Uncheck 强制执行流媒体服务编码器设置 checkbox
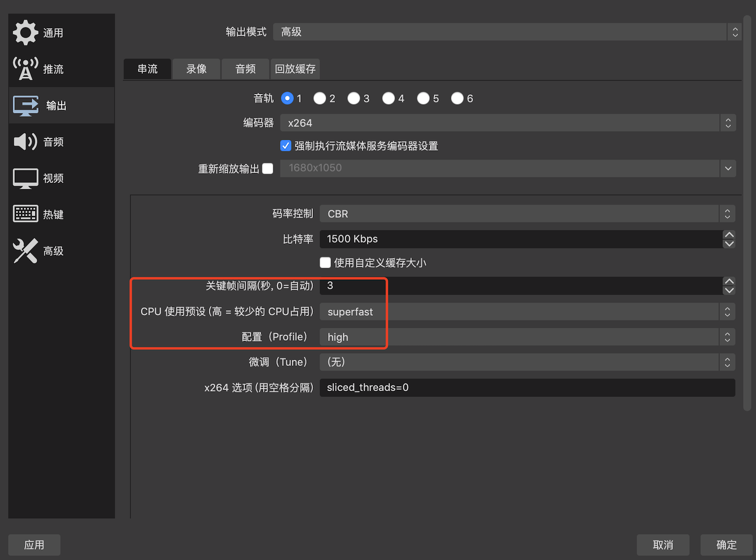Image resolution: width=756 pixels, height=560 pixels. (x=286, y=146)
